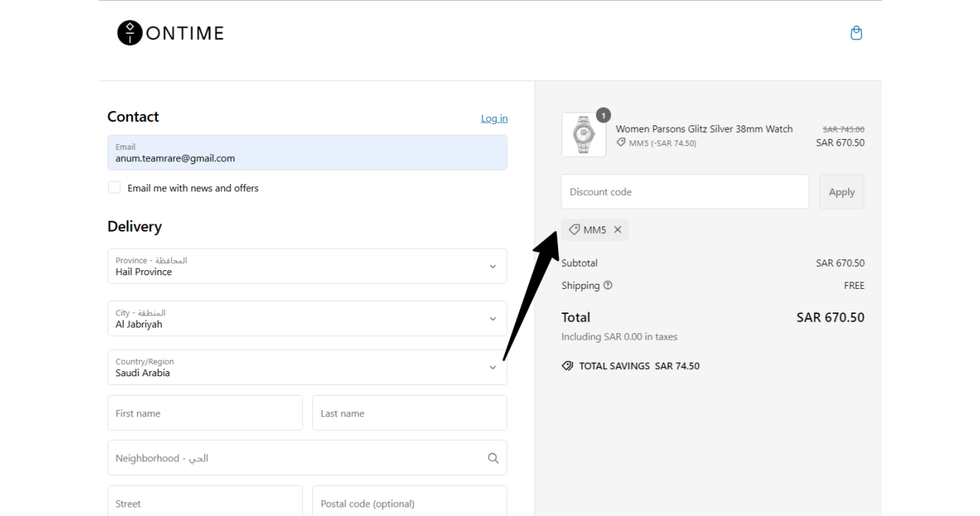This screenshot has height=516, width=980.
Task: Click the total savings tag icon
Action: coord(567,365)
